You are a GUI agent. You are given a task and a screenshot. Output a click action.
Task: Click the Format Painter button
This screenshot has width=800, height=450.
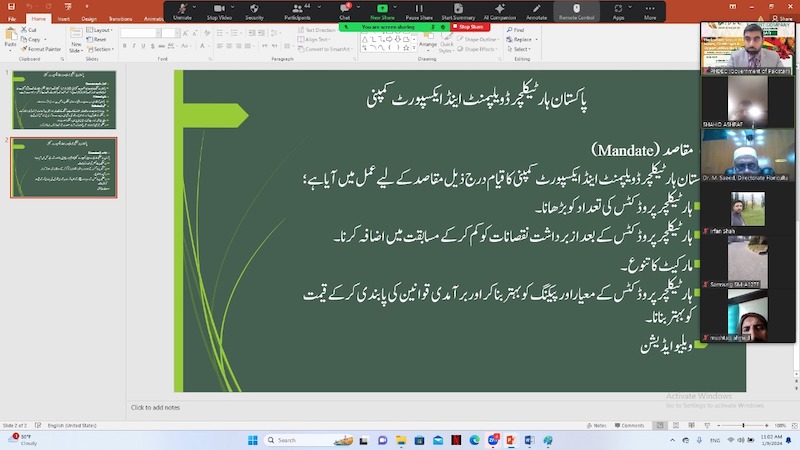[42, 48]
